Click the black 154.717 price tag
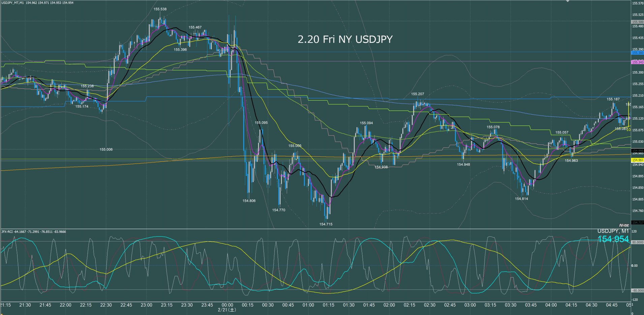This screenshot has height=315, width=644. [x=637, y=223]
